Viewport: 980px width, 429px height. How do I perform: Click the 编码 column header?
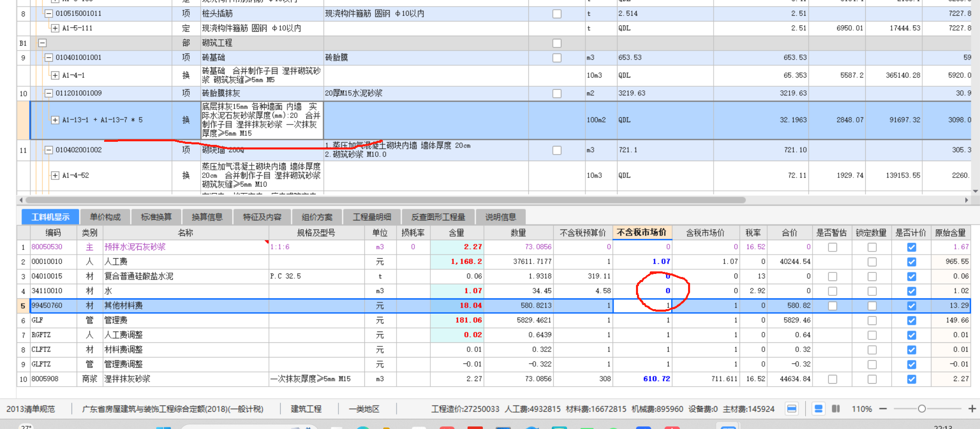click(x=53, y=233)
